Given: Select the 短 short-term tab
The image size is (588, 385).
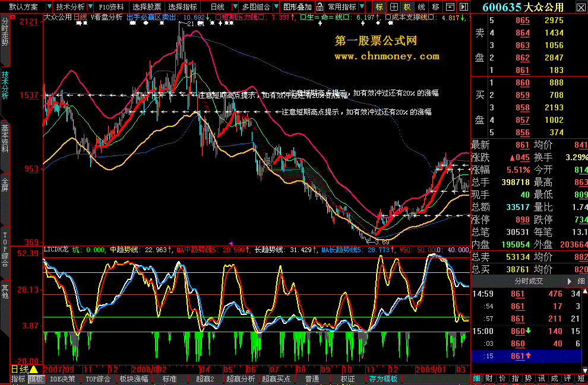Looking at the screenshot, I should tap(581, 379).
